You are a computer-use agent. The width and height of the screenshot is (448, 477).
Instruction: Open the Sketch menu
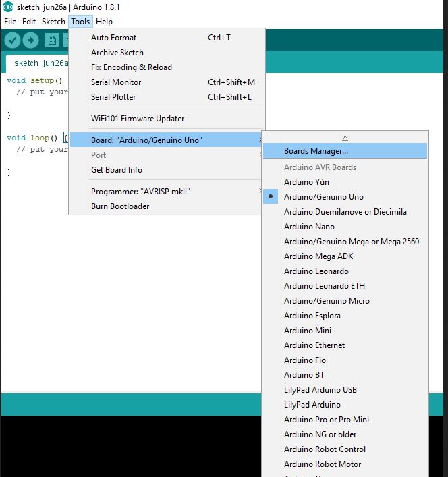[x=53, y=22]
